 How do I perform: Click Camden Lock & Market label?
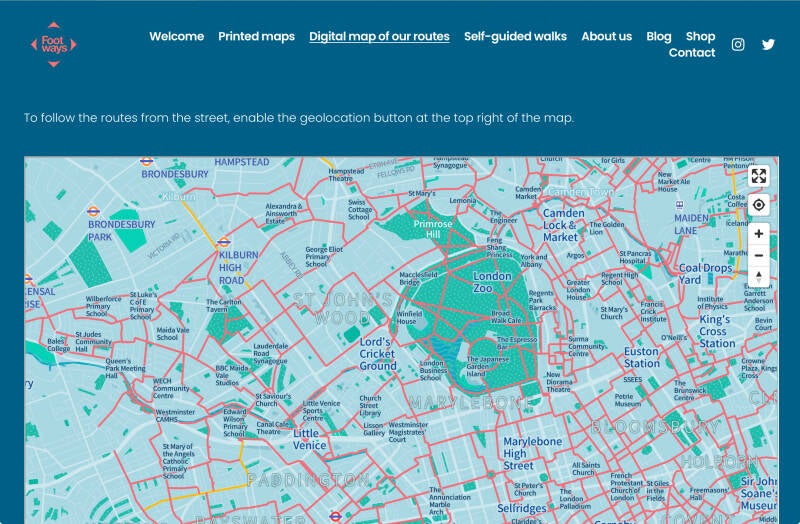point(563,225)
